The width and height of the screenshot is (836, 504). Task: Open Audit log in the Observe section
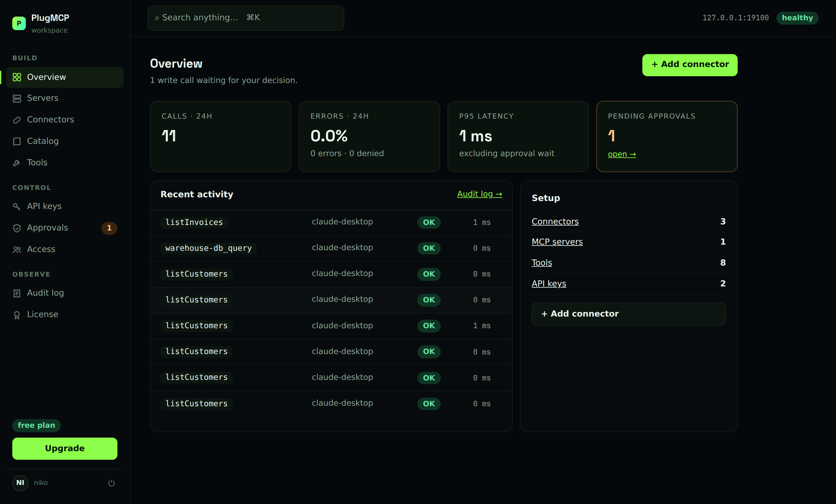[x=65, y=293]
